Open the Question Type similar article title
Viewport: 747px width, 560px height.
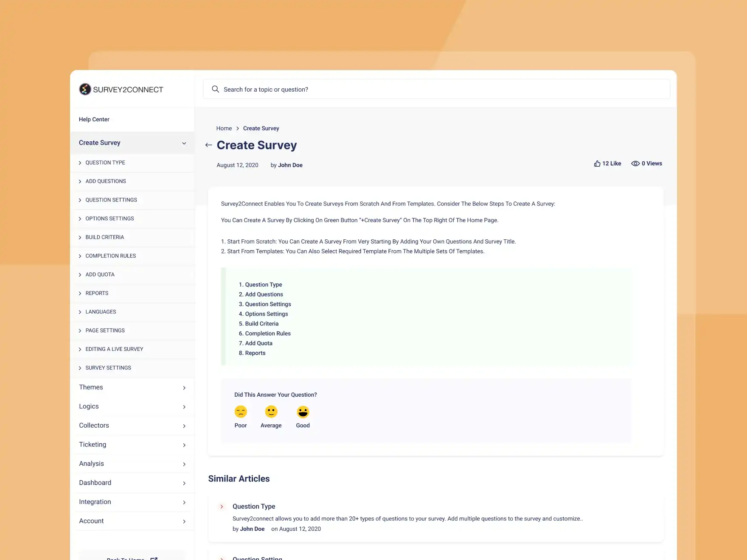[254, 507]
